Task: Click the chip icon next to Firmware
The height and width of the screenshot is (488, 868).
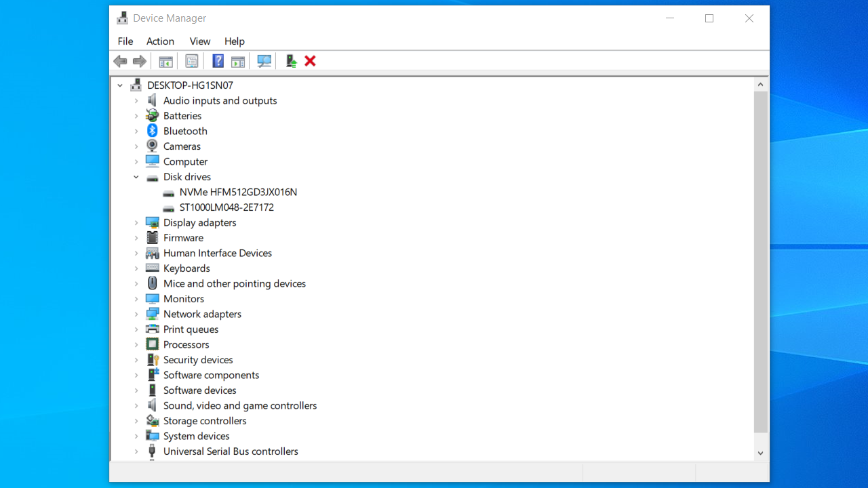Action: 153,238
